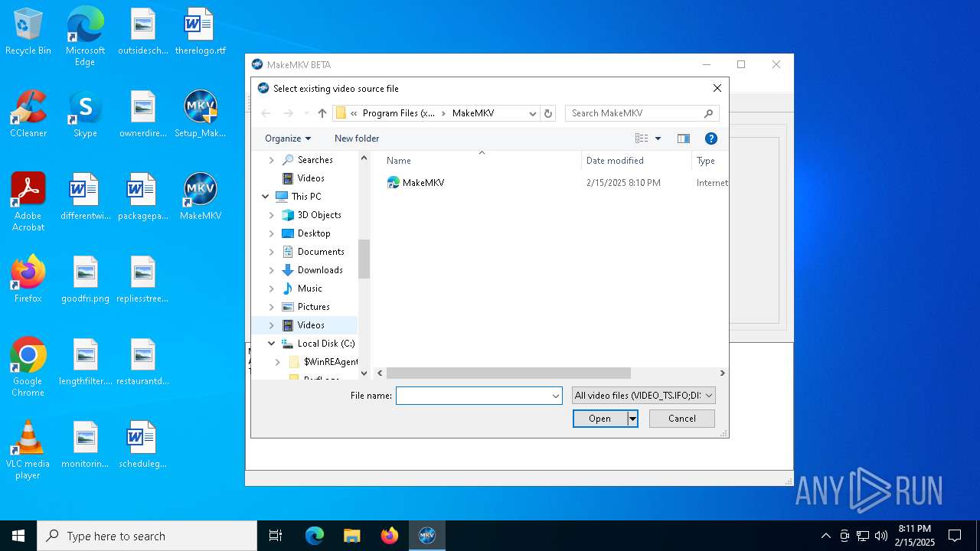The image size is (980, 551).
Task: Refresh the MakeMKV folder view
Action: tap(548, 113)
